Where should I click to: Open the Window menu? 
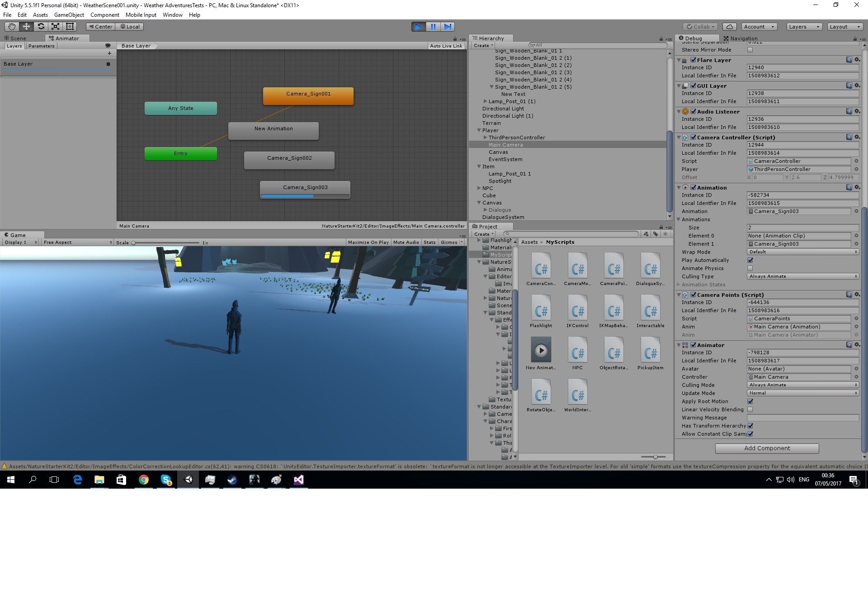172,15
